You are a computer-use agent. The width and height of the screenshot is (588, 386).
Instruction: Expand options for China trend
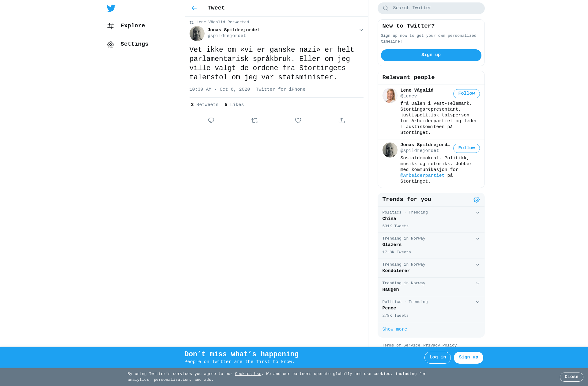(477, 213)
